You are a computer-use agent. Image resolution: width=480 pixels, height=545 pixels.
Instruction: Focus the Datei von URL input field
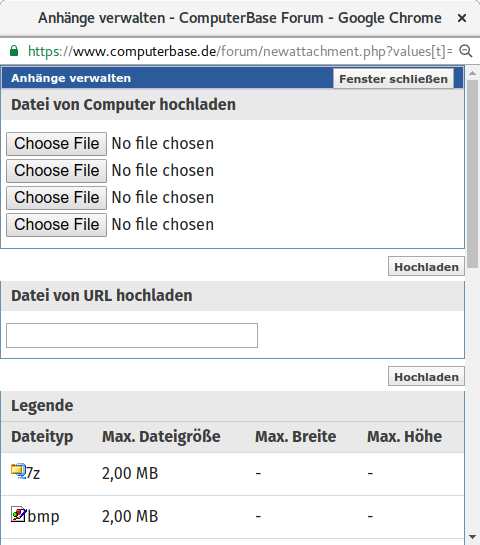click(132, 335)
